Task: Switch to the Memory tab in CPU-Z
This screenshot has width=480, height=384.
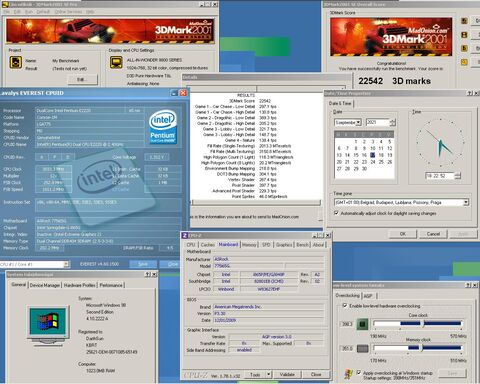Action: [x=249, y=245]
